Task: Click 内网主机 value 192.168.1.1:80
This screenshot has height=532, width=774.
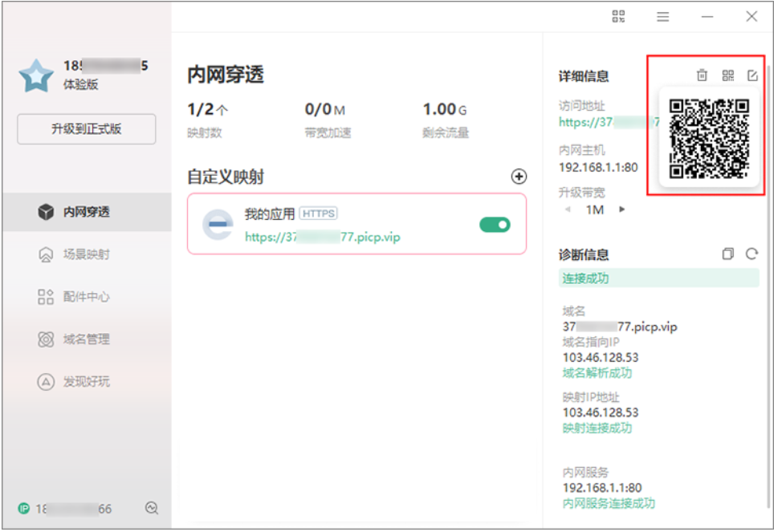Action: [x=598, y=167]
